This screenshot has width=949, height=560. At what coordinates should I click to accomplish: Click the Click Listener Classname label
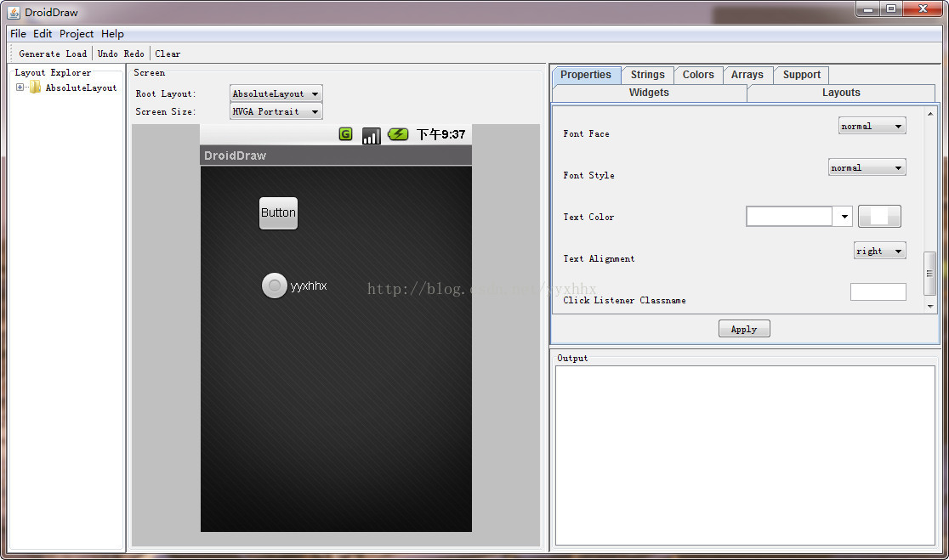[x=625, y=301]
